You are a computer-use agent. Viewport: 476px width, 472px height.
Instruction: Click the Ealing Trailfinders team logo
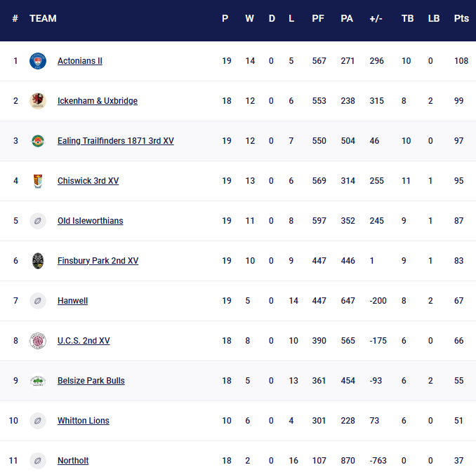coord(38,141)
